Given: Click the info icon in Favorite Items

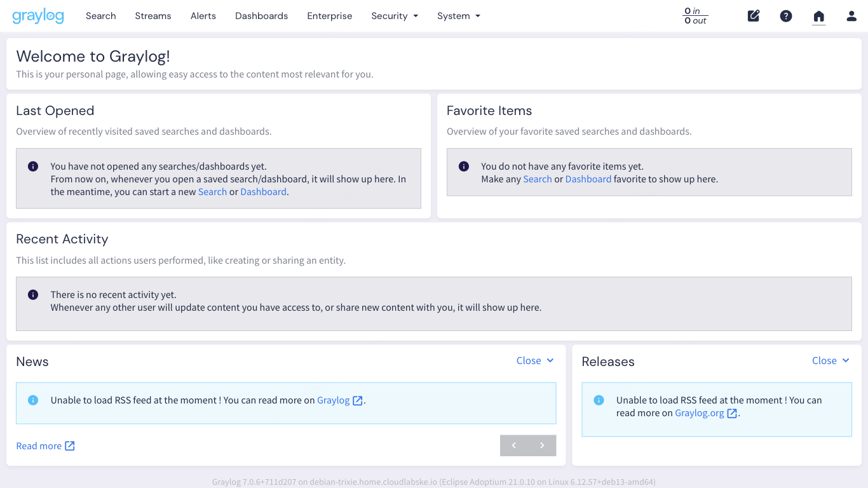Looking at the screenshot, I should (464, 166).
